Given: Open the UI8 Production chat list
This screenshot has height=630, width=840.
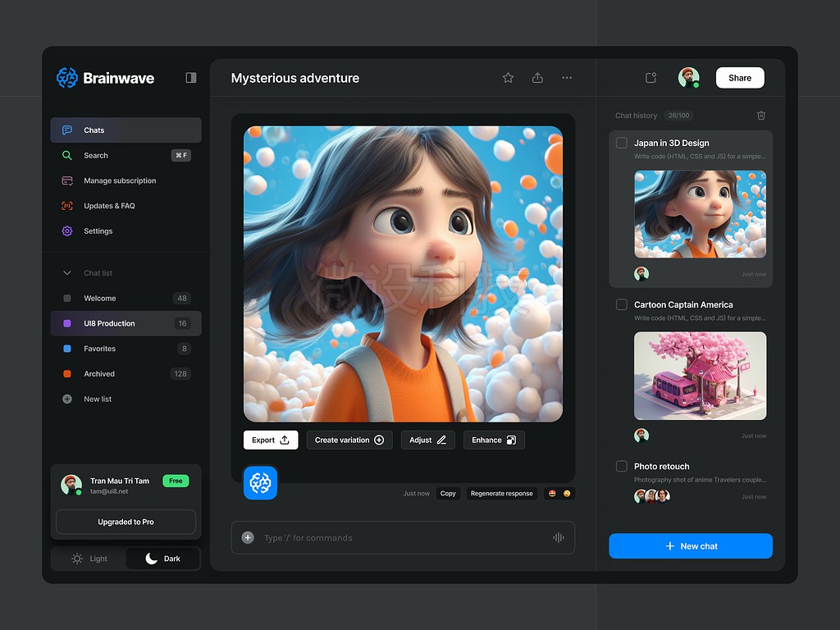Looking at the screenshot, I should coord(126,323).
